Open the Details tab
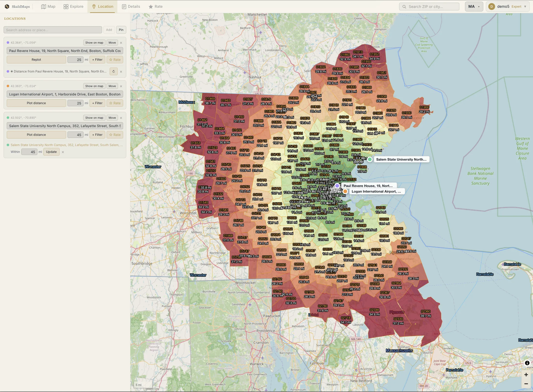 131,7
